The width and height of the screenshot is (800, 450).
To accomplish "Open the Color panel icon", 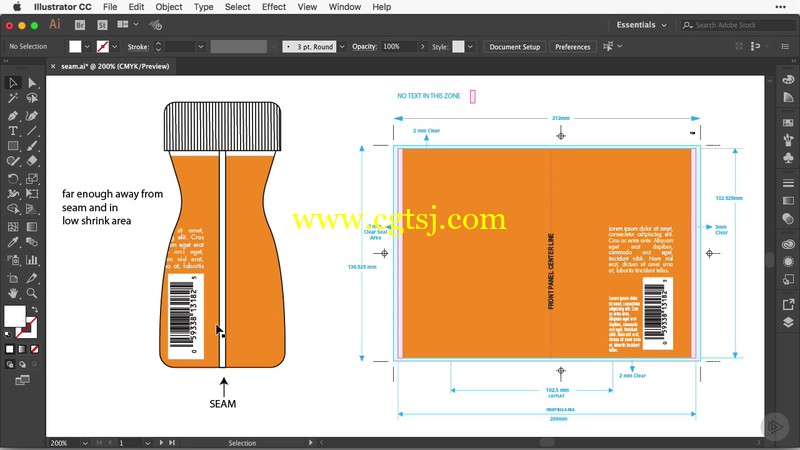I will (788, 80).
